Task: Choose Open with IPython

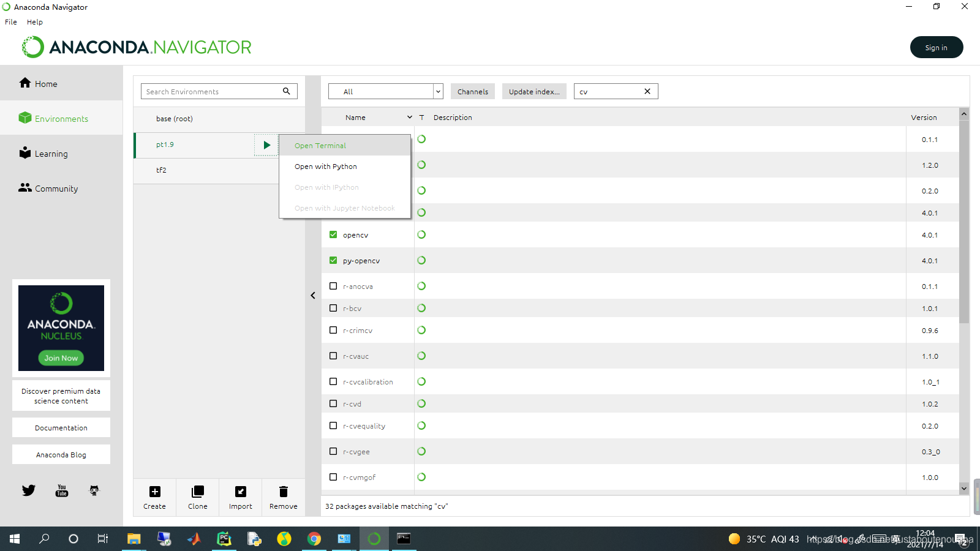Action: pyautogui.click(x=345, y=187)
